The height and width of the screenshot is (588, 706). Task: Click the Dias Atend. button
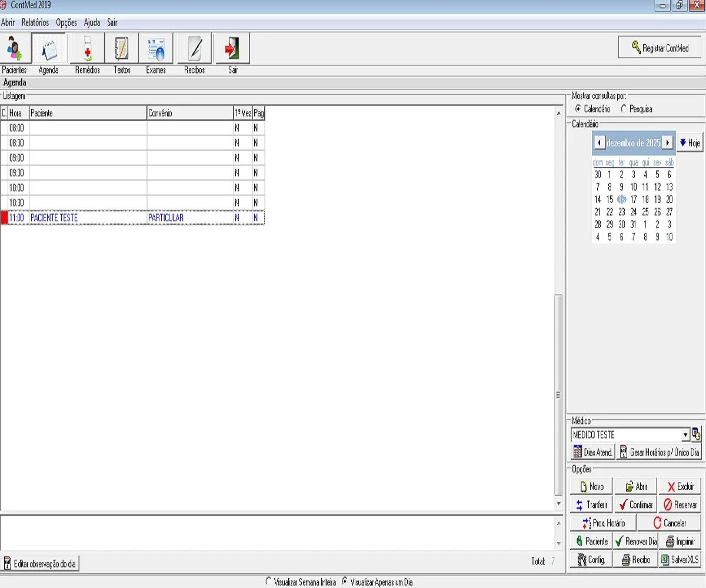point(592,452)
